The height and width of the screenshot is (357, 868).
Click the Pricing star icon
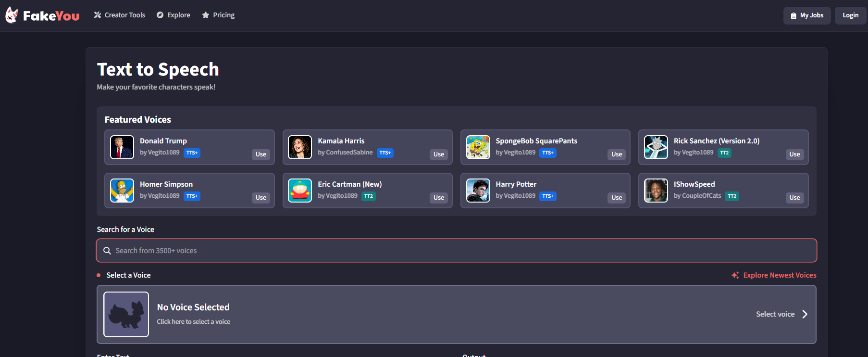[x=206, y=15]
